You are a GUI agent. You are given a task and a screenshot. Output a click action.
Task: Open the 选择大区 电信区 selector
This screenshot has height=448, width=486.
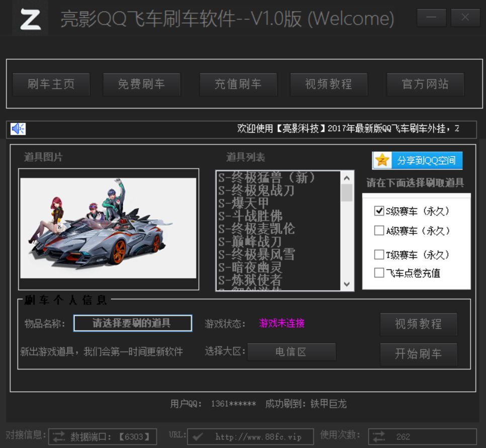click(x=291, y=351)
